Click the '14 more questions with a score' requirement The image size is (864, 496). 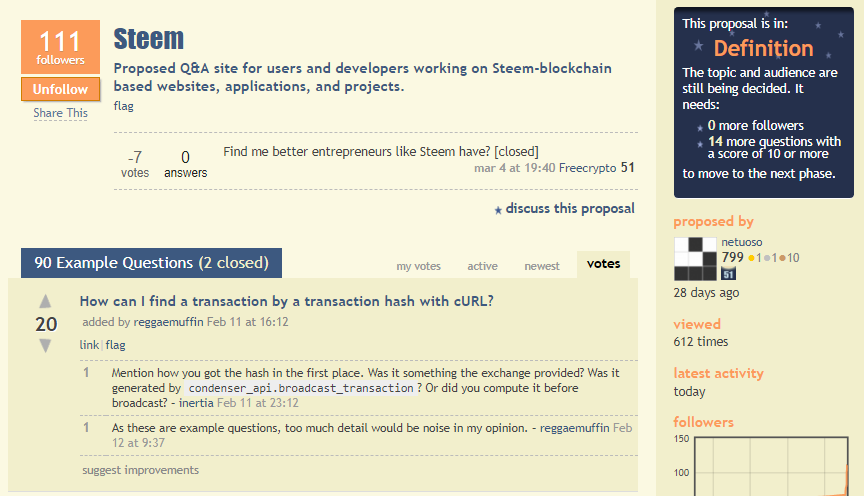(x=774, y=148)
